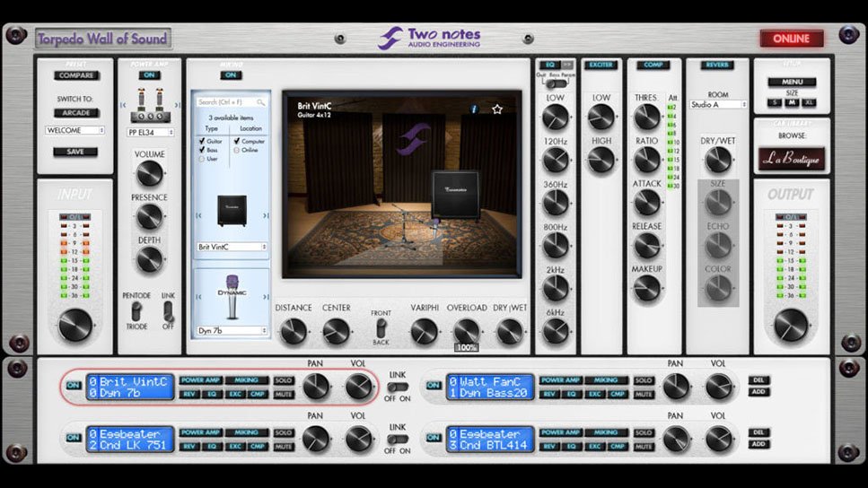Open the PP EL34 power amp dropdown
This screenshot has width=868, height=488.
(x=149, y=132)
